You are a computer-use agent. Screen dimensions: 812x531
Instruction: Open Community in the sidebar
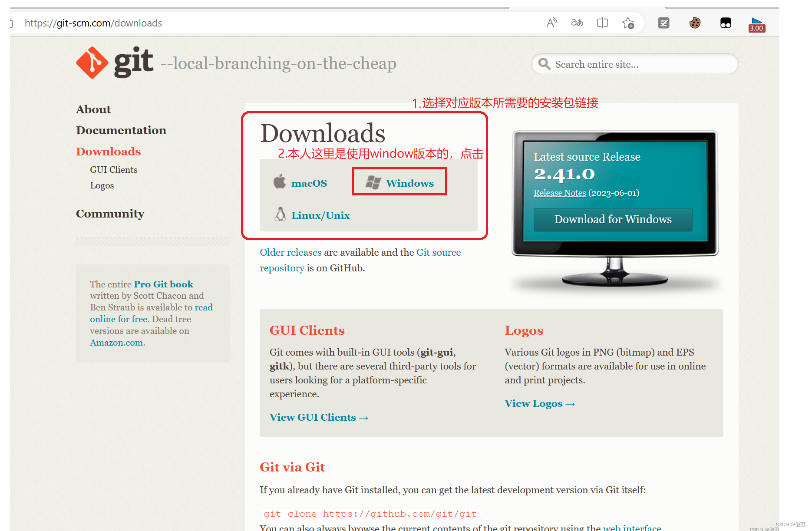pos(110,214)
